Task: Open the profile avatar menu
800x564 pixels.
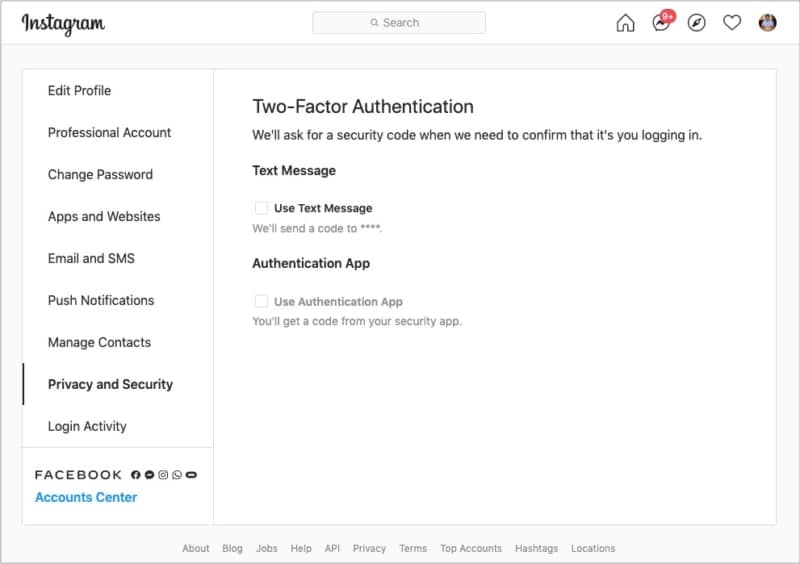Action: [767, 23]
